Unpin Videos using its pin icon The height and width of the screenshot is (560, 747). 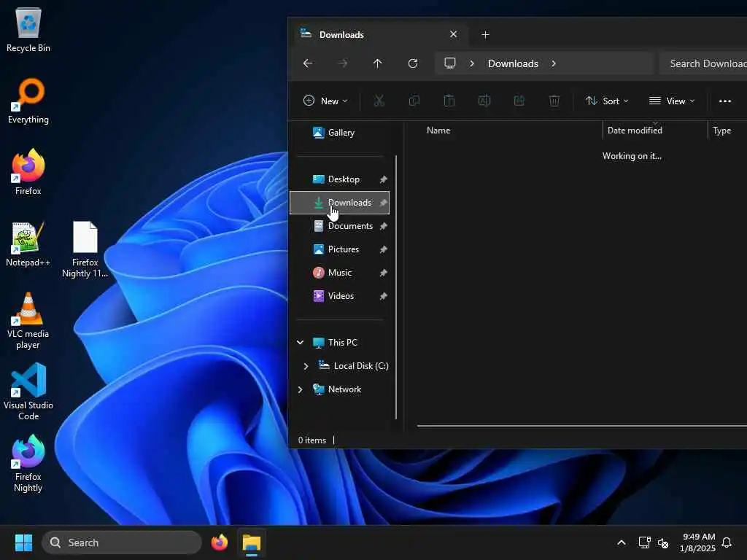383,296
